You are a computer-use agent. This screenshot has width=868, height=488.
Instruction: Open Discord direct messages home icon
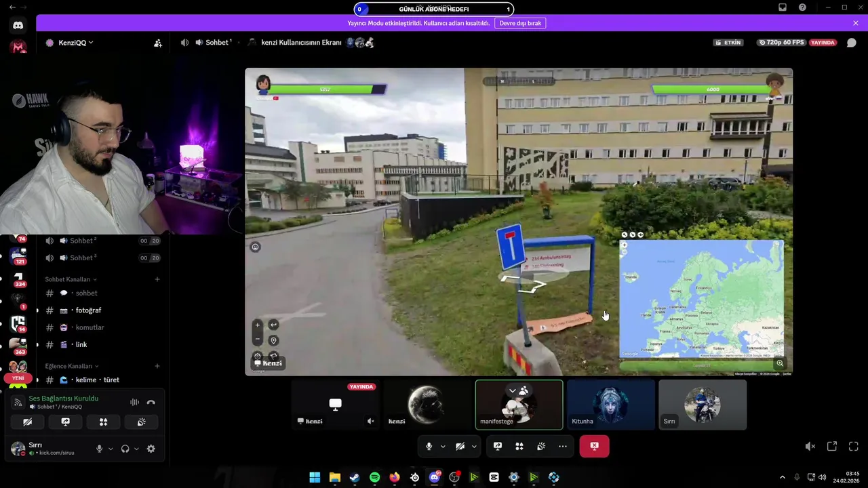click(x=18, y=25)
